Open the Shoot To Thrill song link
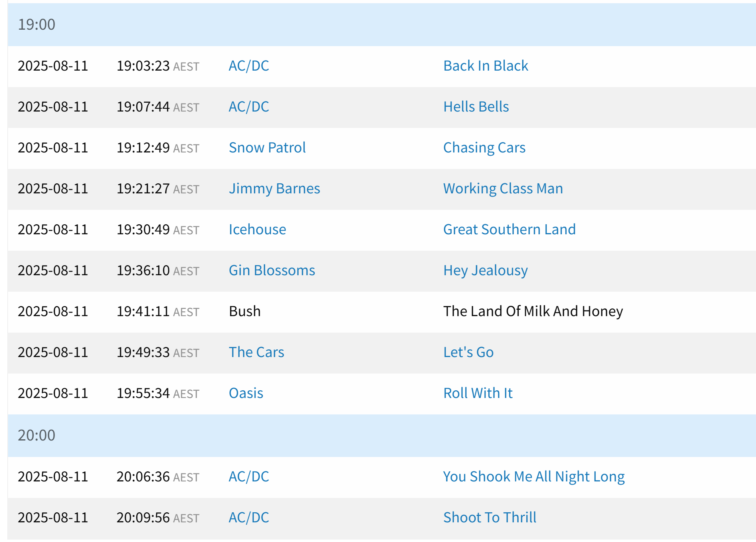 point(489,518)
